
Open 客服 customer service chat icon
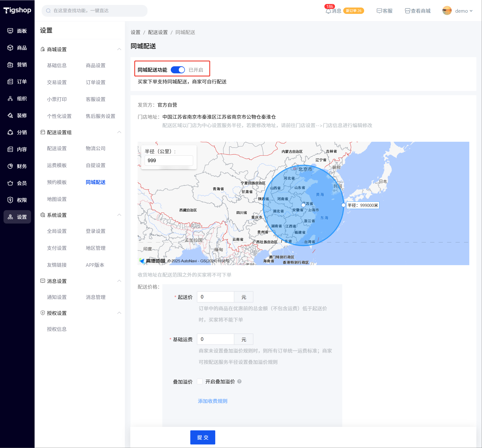click(x=379, y=11)
